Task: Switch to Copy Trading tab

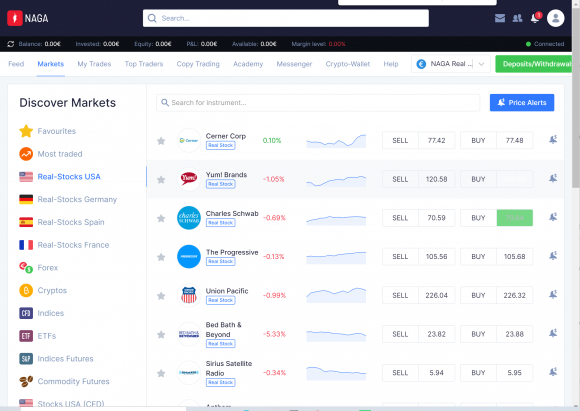Action: (x=198, y=64)
